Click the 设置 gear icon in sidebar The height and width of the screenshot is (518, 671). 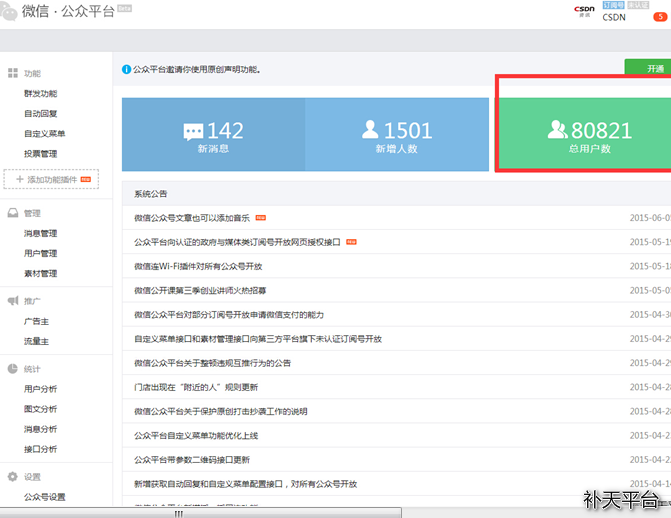point(13,476)
